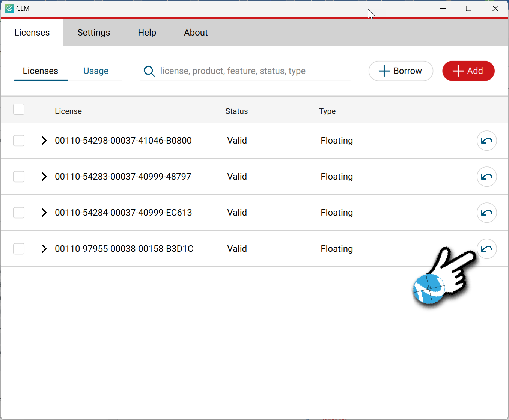
Task: Open the Settings tab
Action: point(94,33)
